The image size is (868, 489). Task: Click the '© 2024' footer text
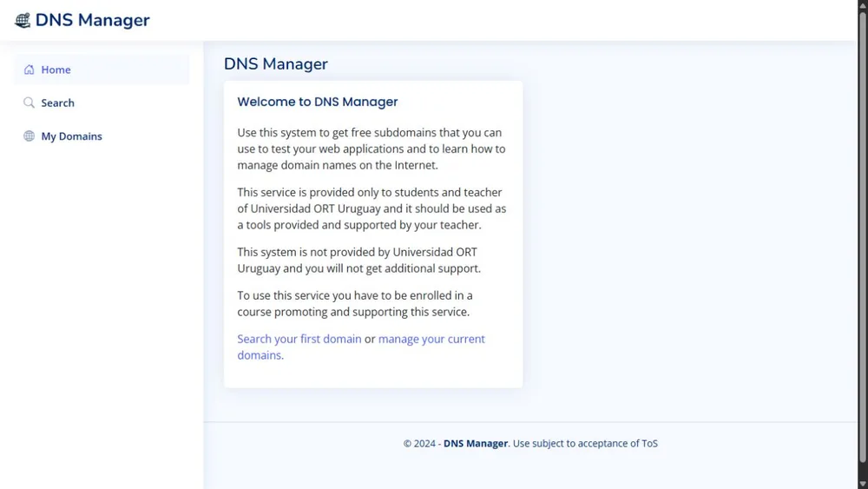tap(419, 443)
